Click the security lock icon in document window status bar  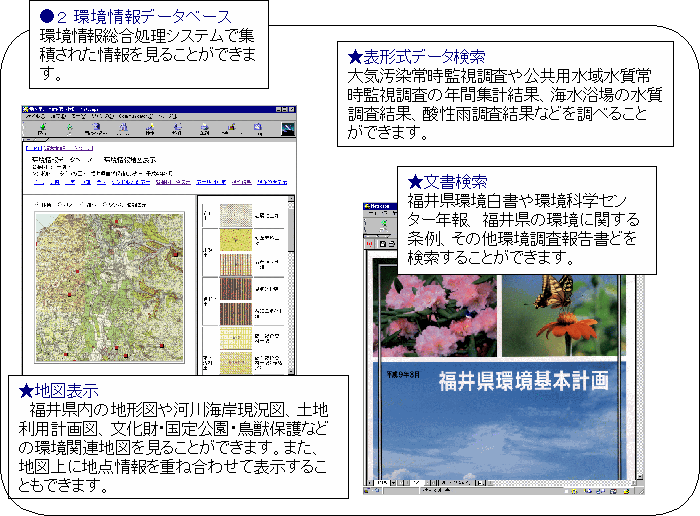point(367,491)
